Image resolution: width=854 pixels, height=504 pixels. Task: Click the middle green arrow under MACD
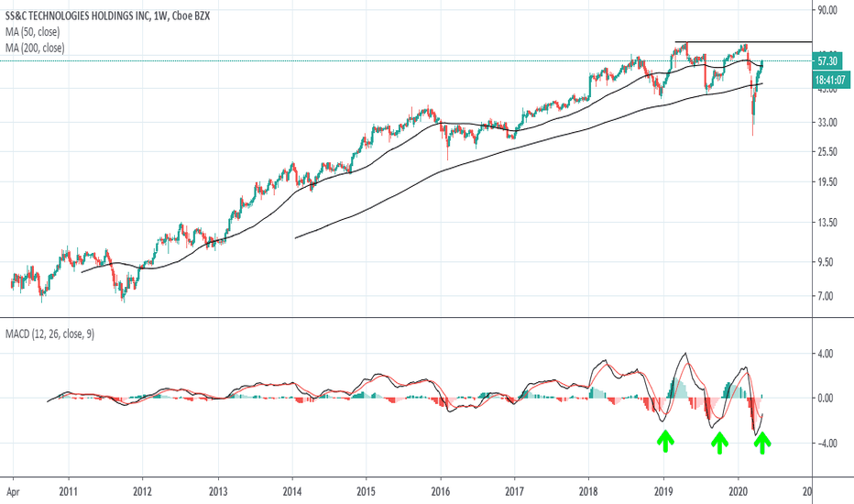coord(719,443)
